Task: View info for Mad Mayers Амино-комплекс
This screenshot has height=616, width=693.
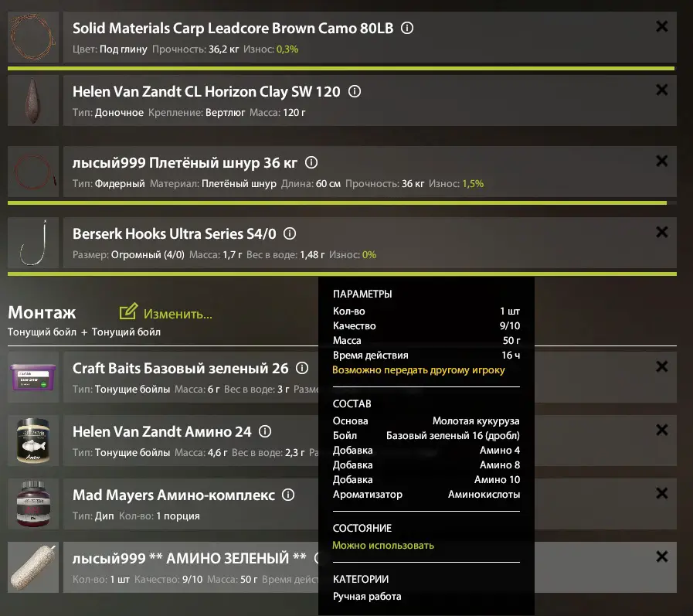Action: [288, 495]
